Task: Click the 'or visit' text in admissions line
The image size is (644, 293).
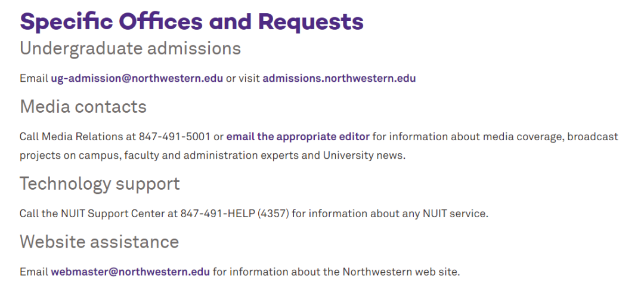Action: point(243,78)
